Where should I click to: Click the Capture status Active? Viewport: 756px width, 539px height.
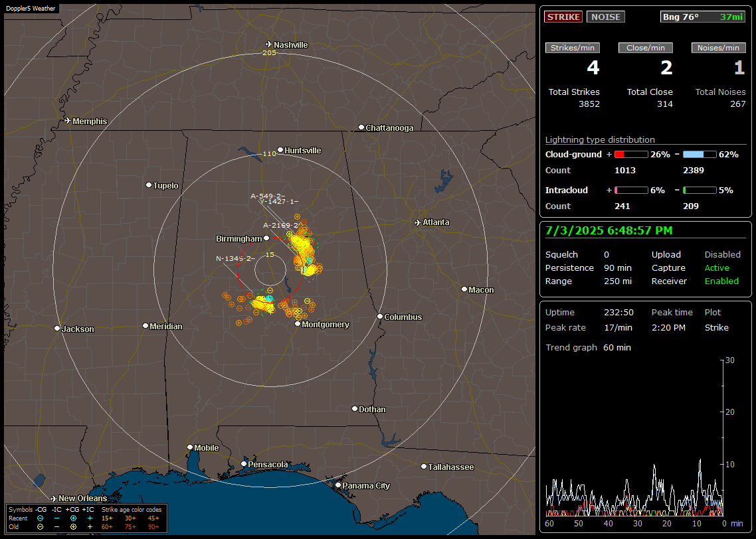716,268
